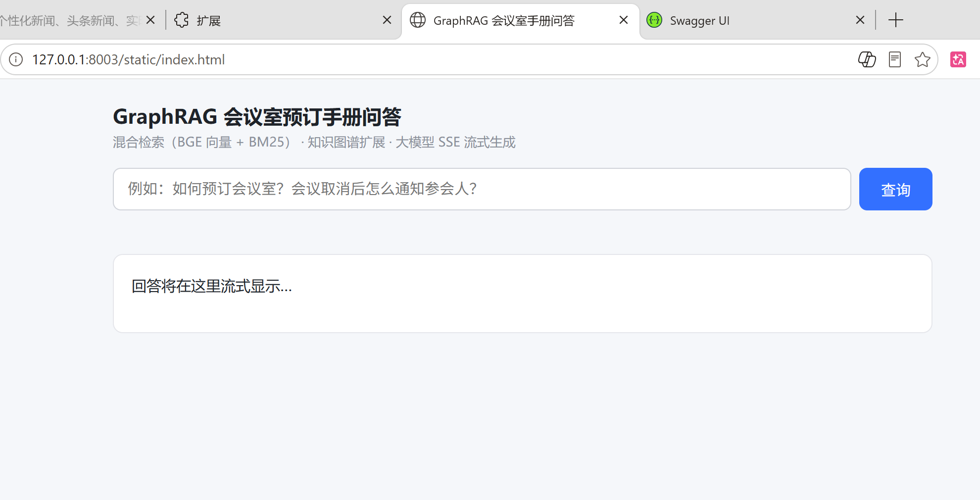
Task: Click the heading GraphRAG 会议室预订手册问答
Action: click(x=257, y=117)
